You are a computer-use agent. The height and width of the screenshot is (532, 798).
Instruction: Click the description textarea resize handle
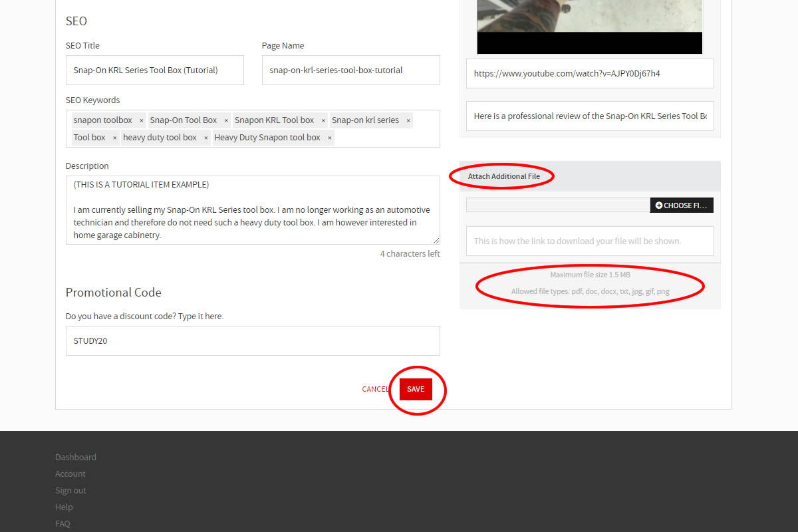(436, 241)
